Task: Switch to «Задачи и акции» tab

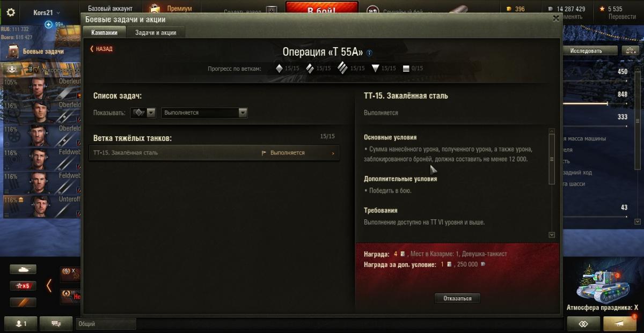Action: 156,33
